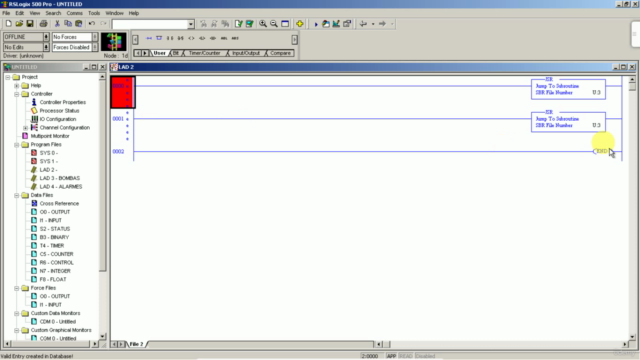Open the Forces Disabled dropdown
Viewport: 640px width, 360px height.
(x=95, y=47)
